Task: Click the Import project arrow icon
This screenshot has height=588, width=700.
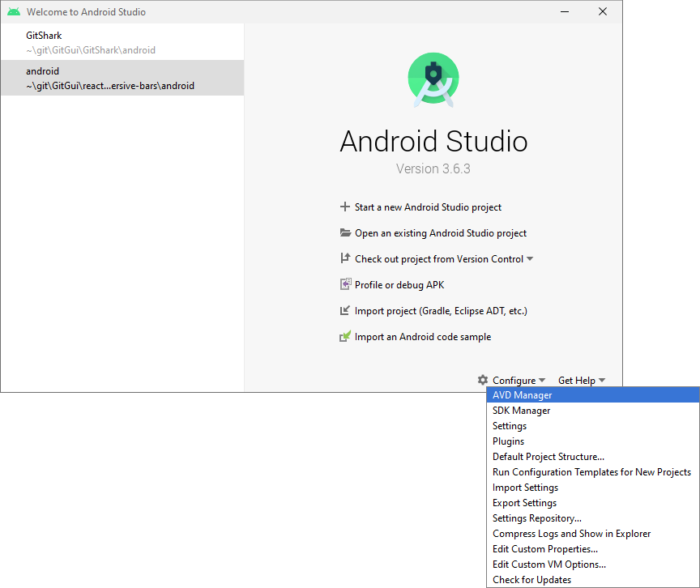Action: 344,310
